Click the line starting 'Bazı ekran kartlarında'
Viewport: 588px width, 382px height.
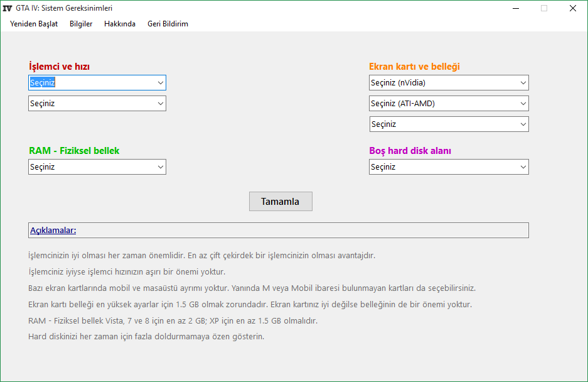coord(252,288)
